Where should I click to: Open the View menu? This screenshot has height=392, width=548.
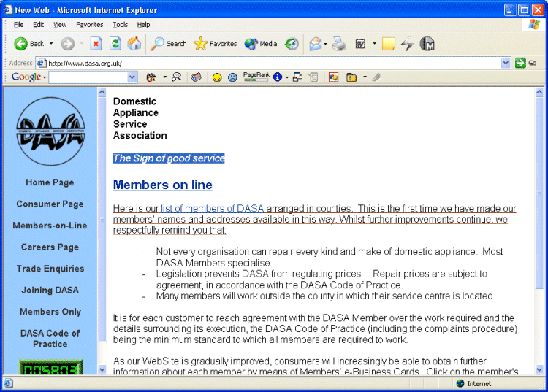point(60,25)
